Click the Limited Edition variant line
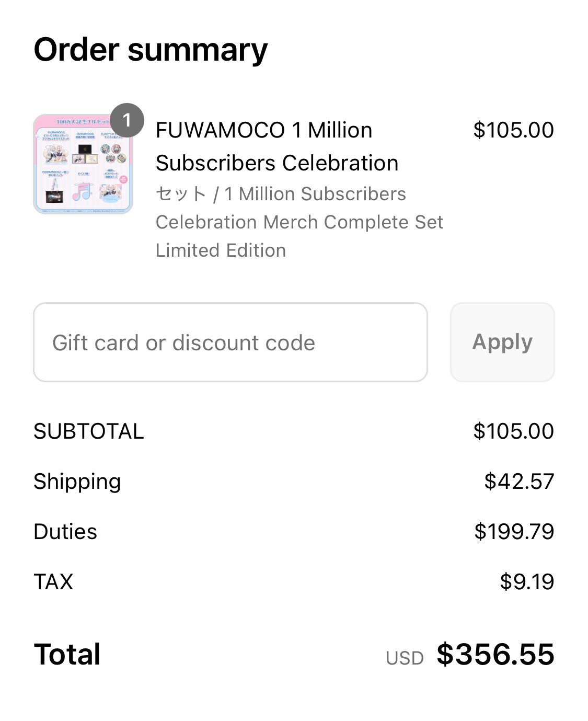The height and width of the screenshot is (721, 588). coord(221,250)
